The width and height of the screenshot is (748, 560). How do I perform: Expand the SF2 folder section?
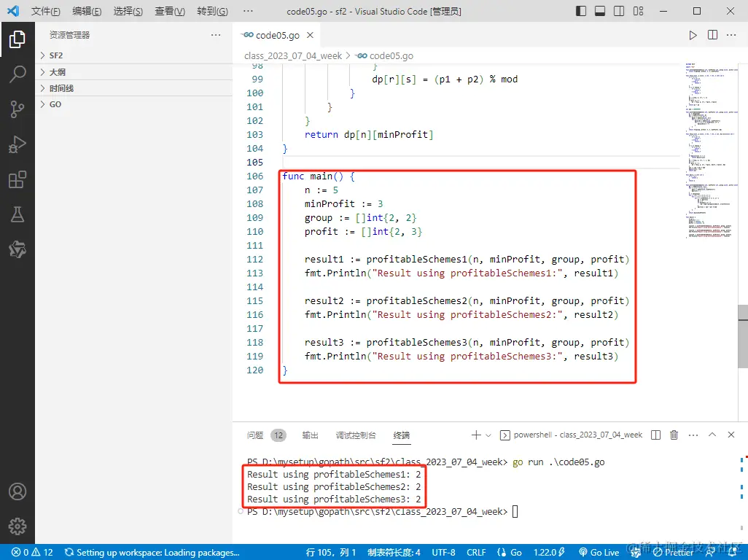pyautogui.click(x=133, y=55)
